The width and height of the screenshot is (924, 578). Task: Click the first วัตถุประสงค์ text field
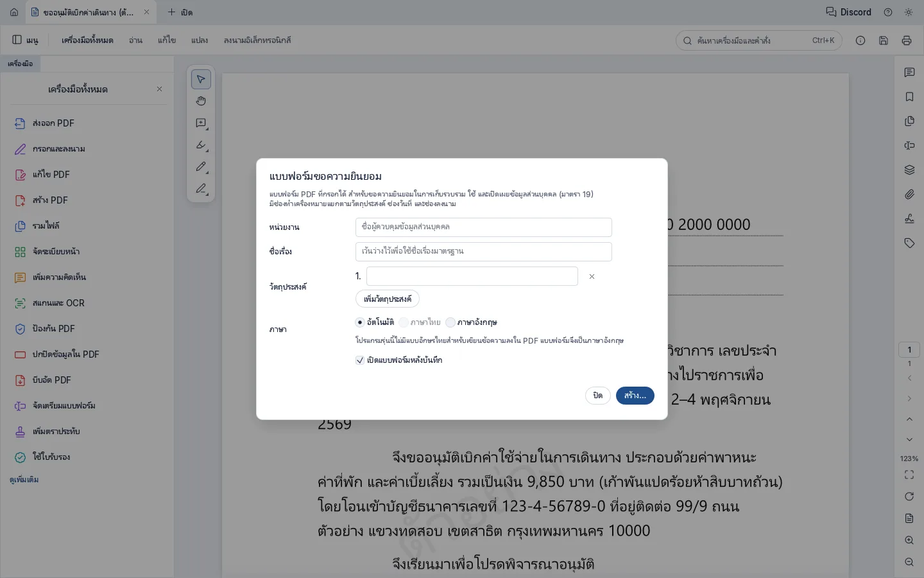pos(472,277)
